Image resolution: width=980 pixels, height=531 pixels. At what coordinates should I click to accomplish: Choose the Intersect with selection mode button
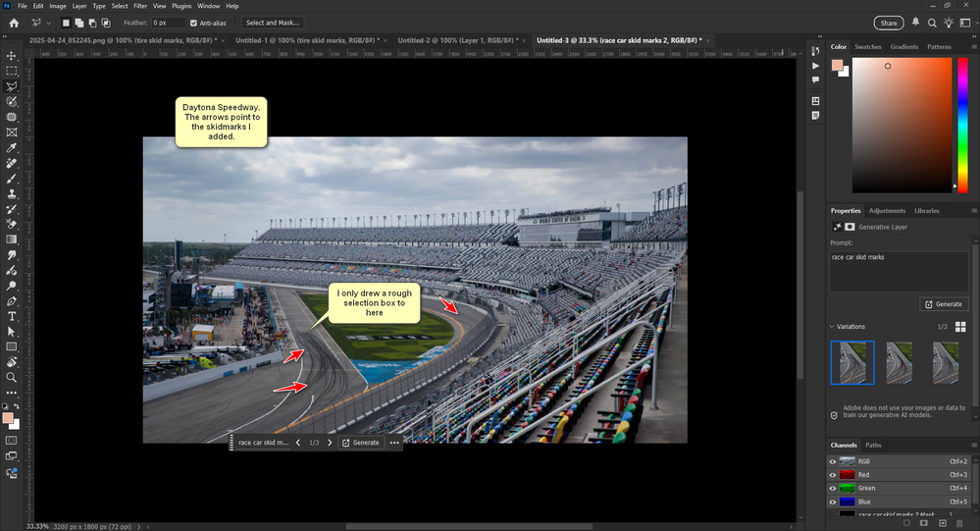click(106, 23)
